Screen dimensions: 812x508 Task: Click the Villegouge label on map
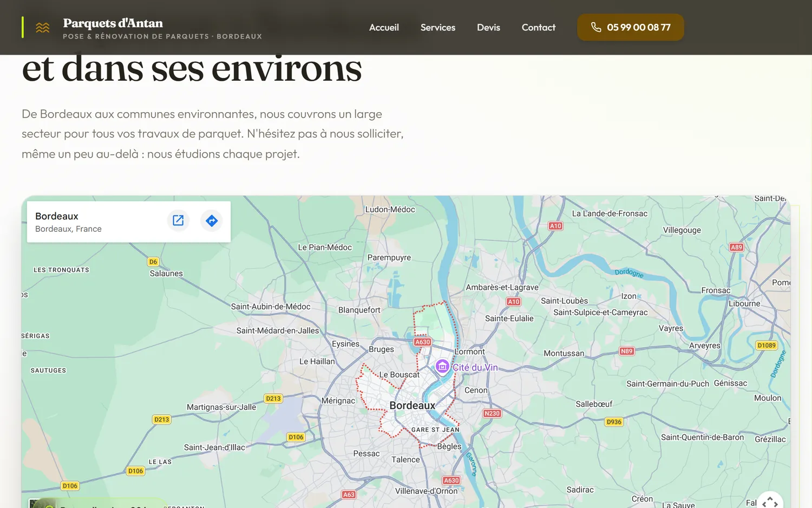coord(682,230)
